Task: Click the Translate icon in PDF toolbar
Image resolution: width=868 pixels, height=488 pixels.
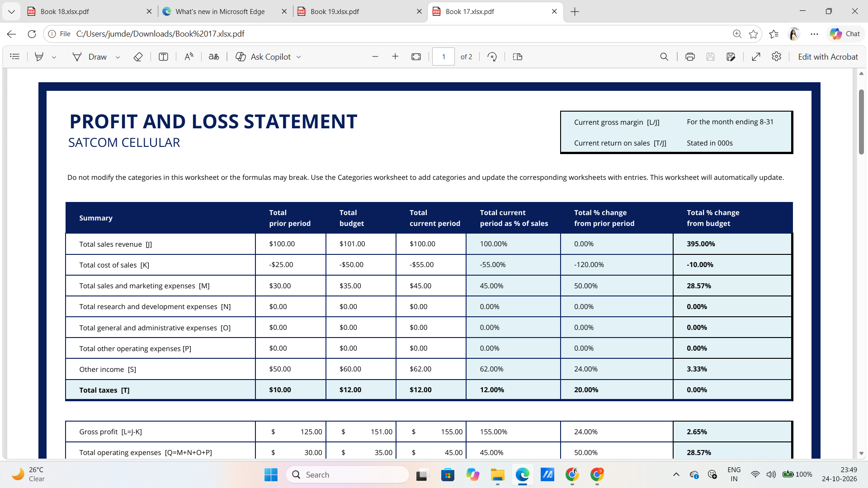Action: (x=214, y=56)
